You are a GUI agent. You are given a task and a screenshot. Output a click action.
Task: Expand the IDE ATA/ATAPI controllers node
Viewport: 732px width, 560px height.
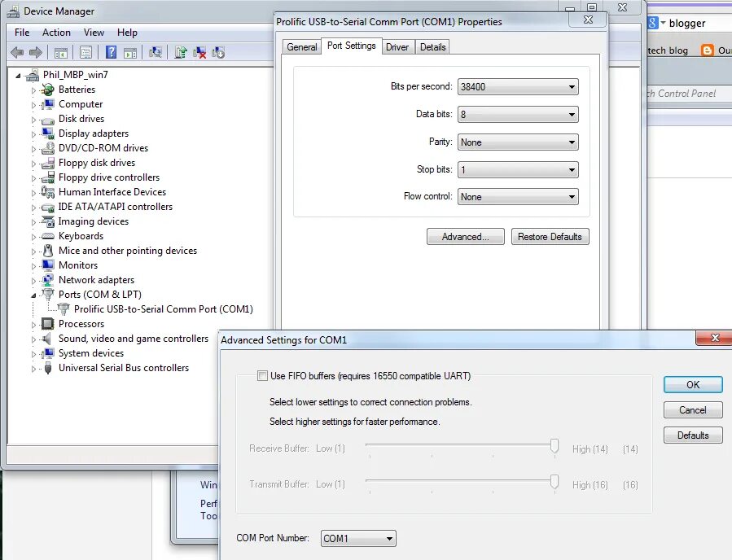click(x=33, y=208)
